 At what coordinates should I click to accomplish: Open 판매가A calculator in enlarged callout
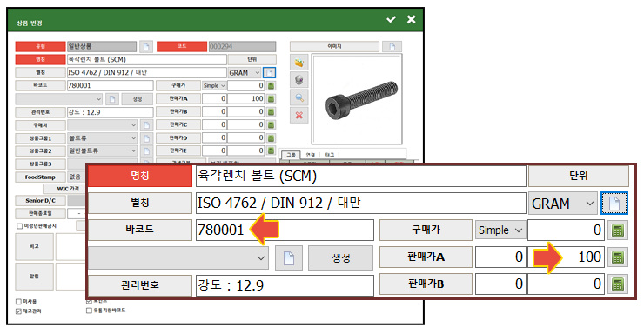coord(617,257)
